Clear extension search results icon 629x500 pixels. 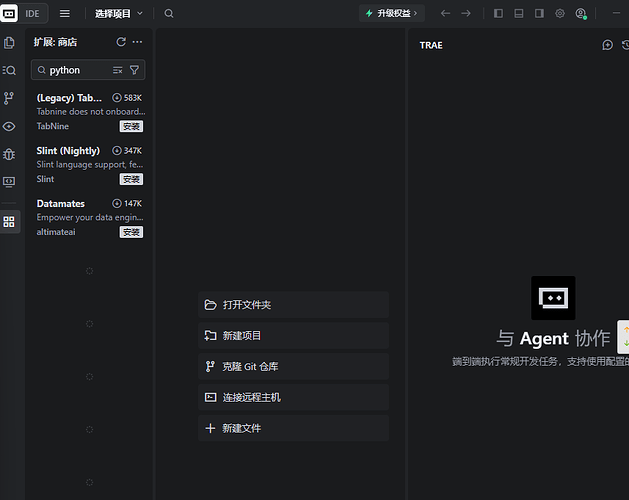(x=118, y=70)
